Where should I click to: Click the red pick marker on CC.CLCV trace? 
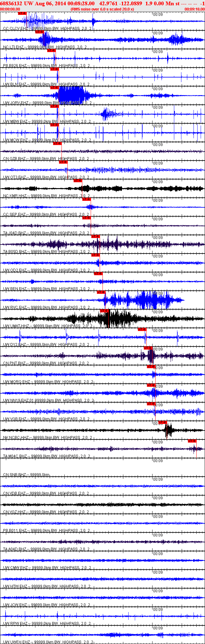tap(22, 13)
